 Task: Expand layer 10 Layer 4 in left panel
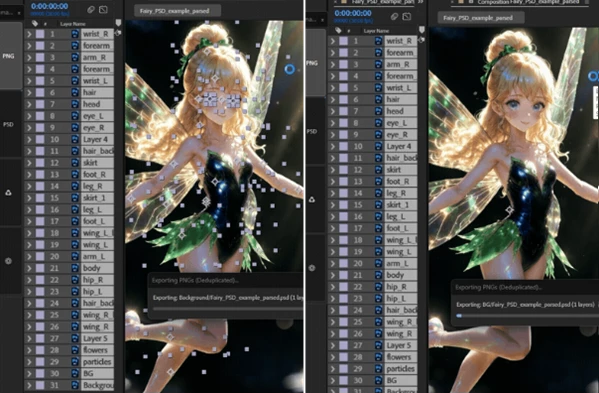[x=29, y=139]
